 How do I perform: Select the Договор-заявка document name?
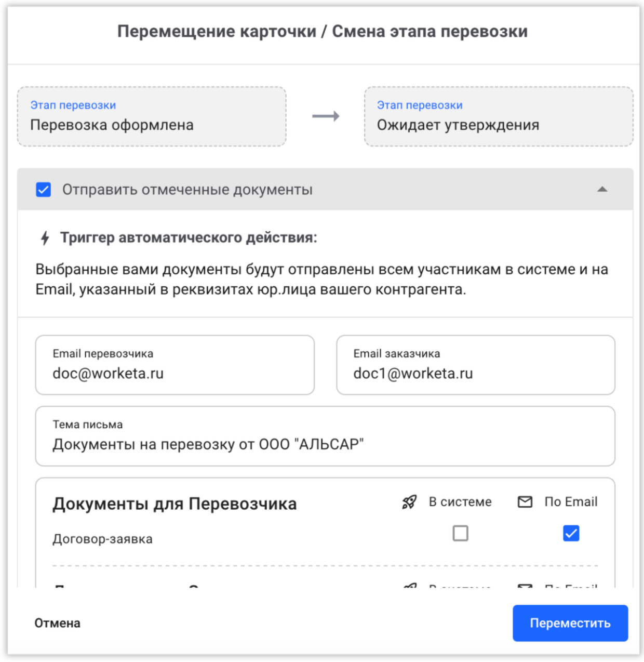point(102,539)
